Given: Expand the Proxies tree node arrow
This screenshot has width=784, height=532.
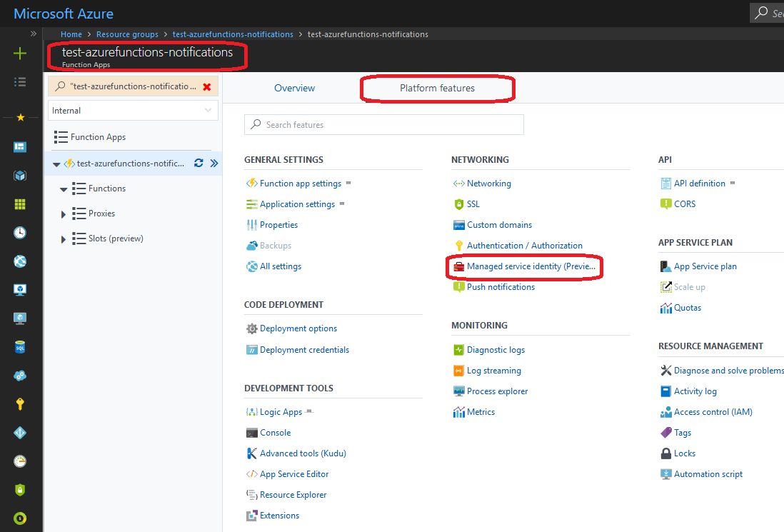Looking at the screenshot, I should 63,214.
